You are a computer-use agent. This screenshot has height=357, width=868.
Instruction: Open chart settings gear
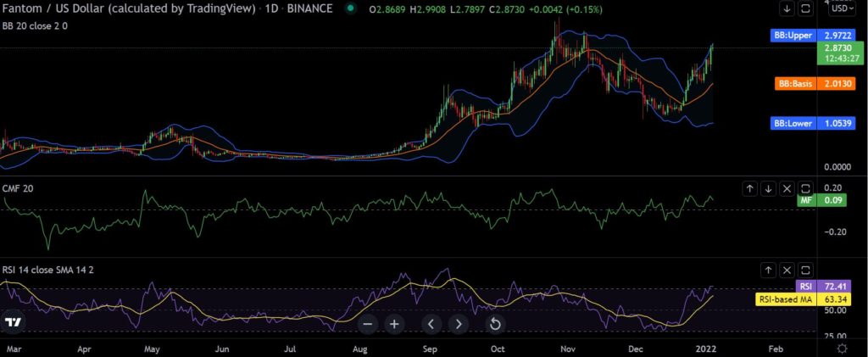point(843,349)
